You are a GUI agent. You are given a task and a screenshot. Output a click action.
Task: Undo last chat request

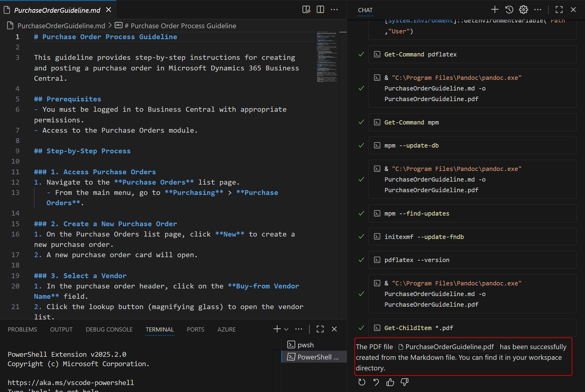click(376, 382)
